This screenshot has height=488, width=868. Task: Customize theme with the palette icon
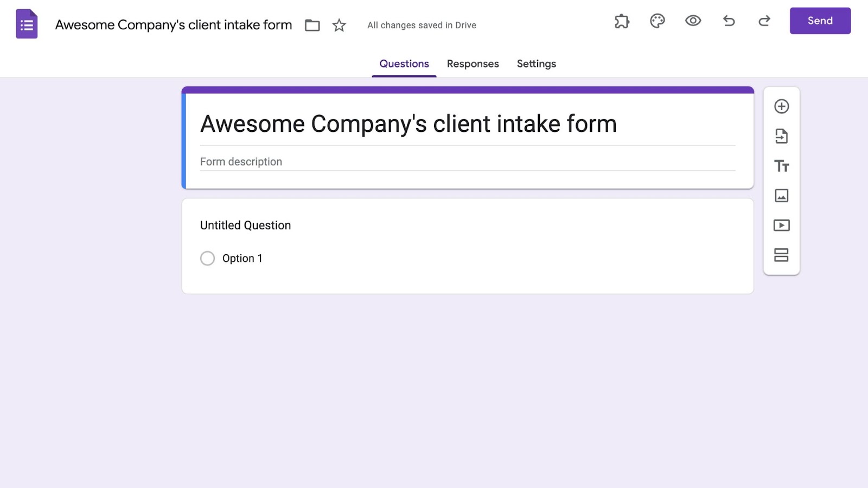click(x=657, y=21)
